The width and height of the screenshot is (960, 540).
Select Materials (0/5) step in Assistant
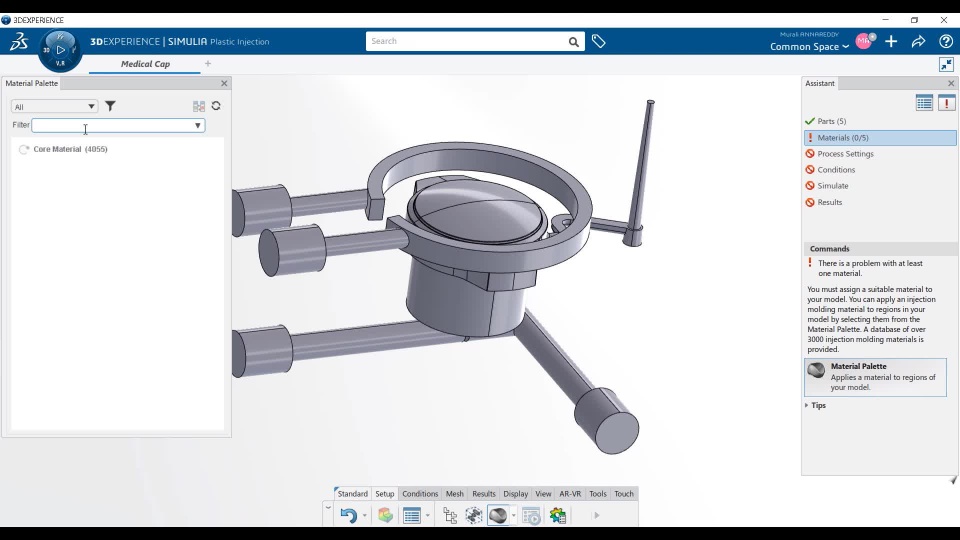[880, 138]
